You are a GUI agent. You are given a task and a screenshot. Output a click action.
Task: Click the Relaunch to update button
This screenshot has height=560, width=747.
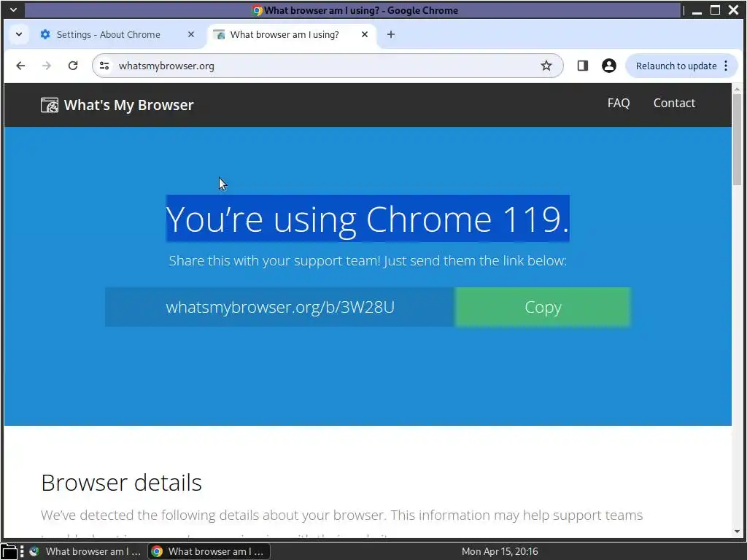(676, 66)
